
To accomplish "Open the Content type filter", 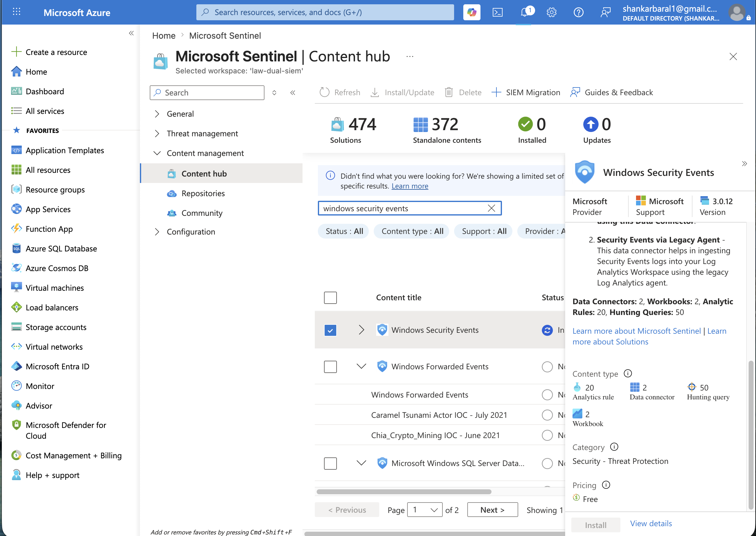I will point(412,231).
